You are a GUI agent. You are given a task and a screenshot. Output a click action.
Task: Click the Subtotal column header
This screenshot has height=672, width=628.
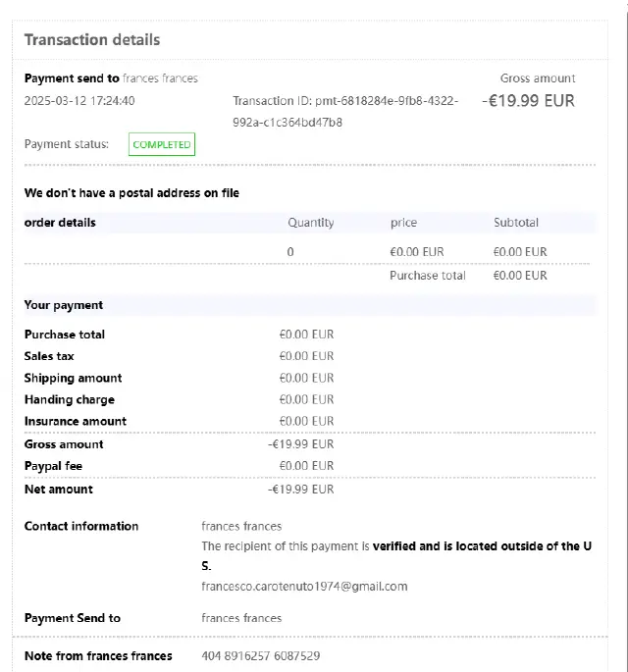point(516,223)
